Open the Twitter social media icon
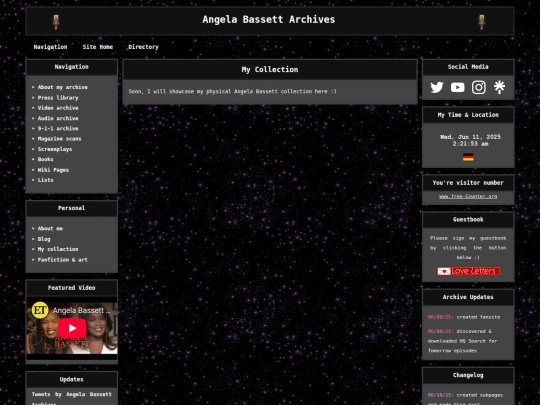This screenshot has height=405, width=540. (437, 87)
